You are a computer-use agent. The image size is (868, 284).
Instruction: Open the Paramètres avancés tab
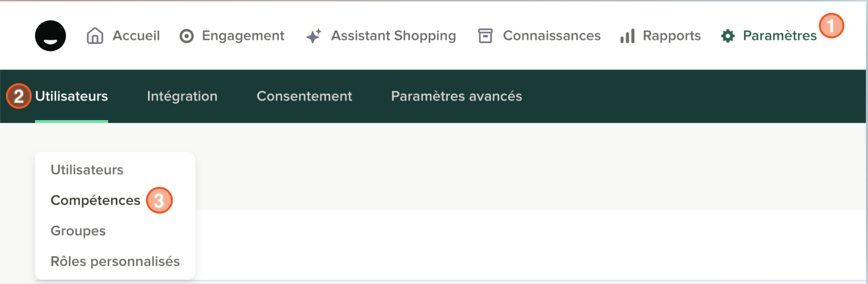(456, 96)
